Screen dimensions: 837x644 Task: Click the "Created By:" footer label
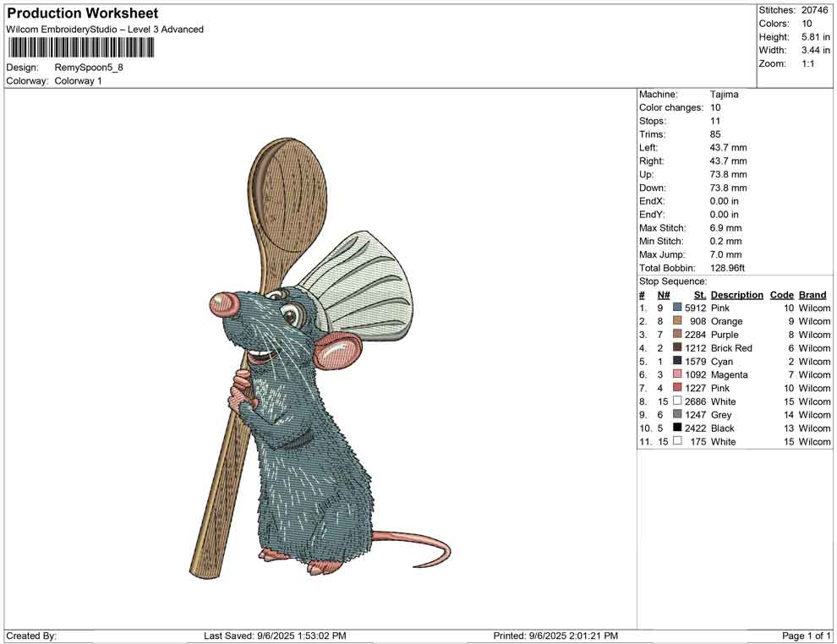tap(31, 636)
